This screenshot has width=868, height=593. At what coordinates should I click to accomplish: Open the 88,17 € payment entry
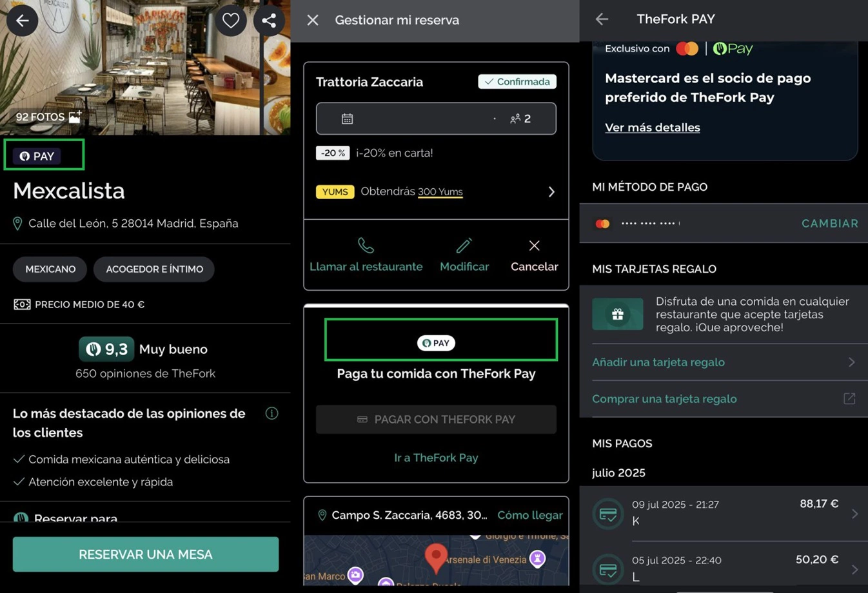tap(724, 514)
